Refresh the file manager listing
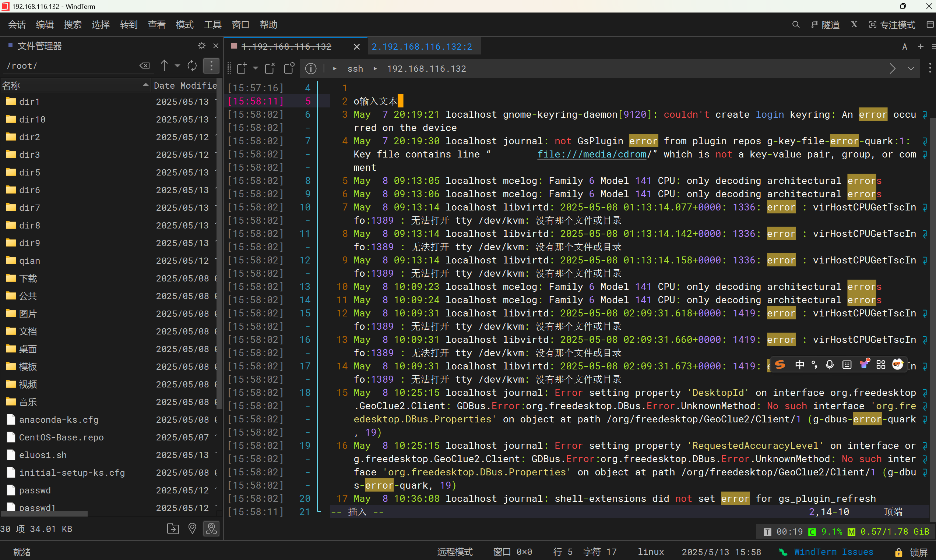The image size is (936, 560). pyautogui.click(x=192, y=65)
